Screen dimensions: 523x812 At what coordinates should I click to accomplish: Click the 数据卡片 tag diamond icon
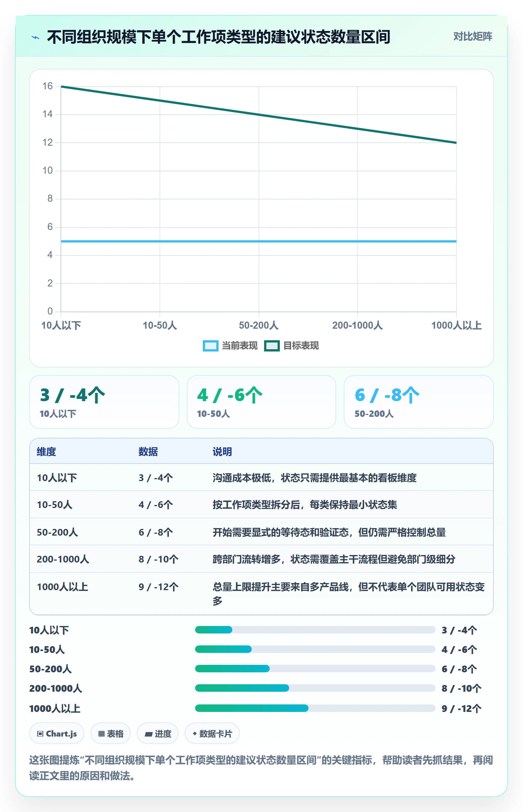(x=195, y=734)
